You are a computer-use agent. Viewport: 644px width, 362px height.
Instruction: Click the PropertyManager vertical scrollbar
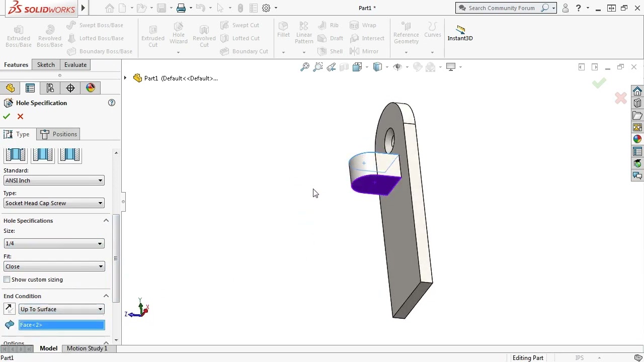[x=116, y=258]
